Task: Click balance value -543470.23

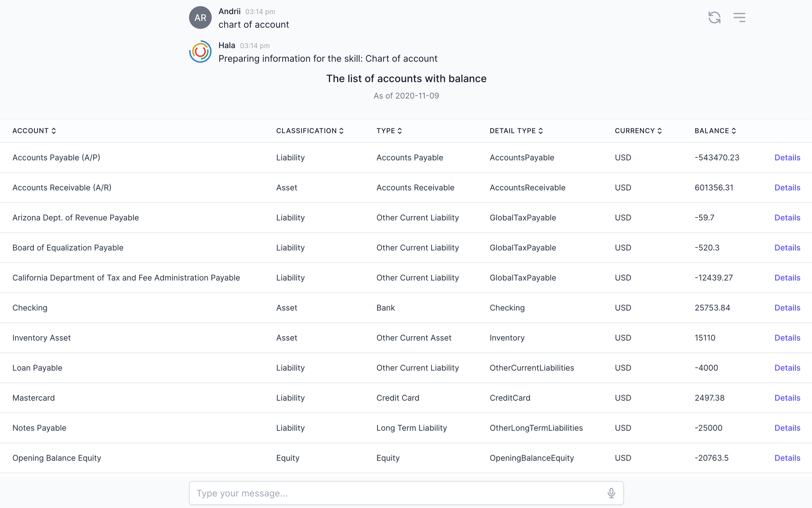Action: (x=717, y=158)
